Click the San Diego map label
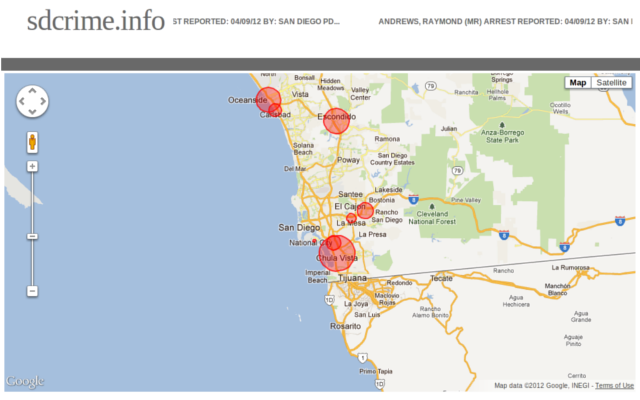The width and height of the screenshot is (640, 400). (x=299, y=228)
